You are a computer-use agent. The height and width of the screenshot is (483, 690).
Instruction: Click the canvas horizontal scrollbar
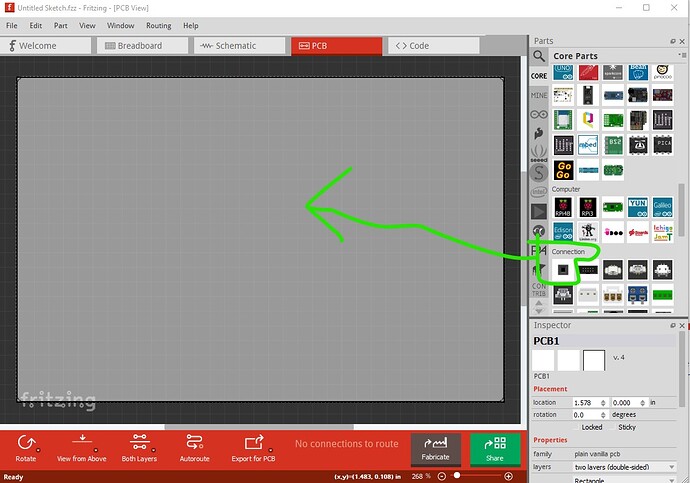259,426
